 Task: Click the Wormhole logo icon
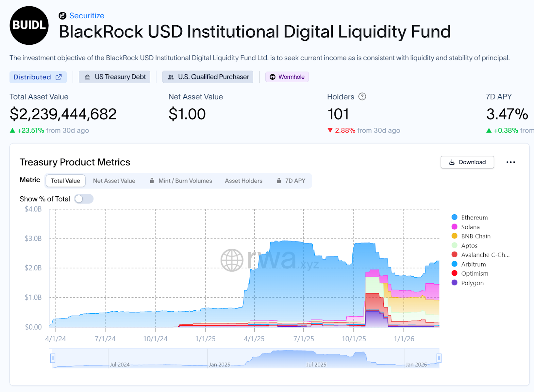(273, 77)
